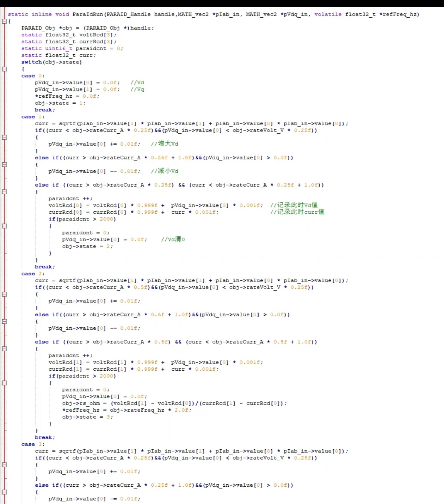Fold the case 1 block containing 增大Vd comment

[x=4, y=137]
